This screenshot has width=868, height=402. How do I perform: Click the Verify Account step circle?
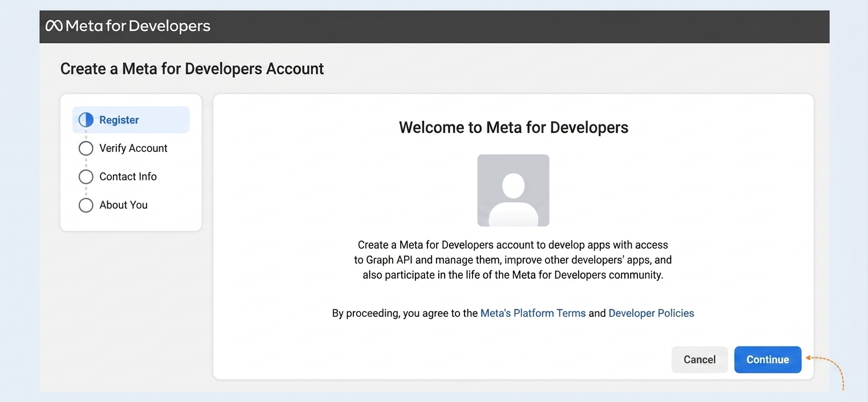click(86, 148)
